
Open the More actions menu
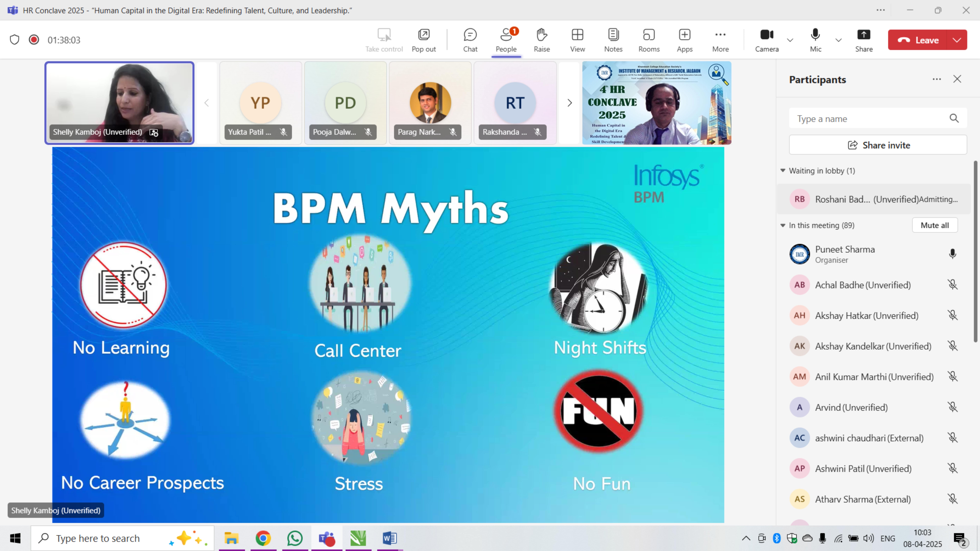point(721,40)
